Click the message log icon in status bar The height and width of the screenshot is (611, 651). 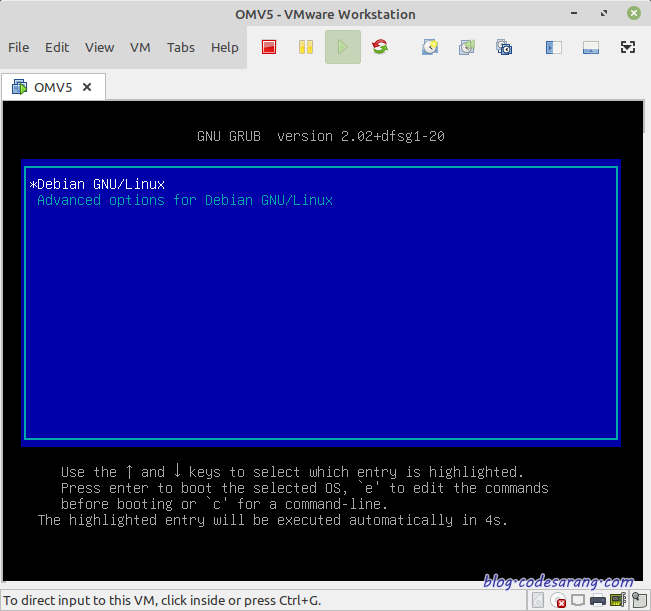point(639,600)
